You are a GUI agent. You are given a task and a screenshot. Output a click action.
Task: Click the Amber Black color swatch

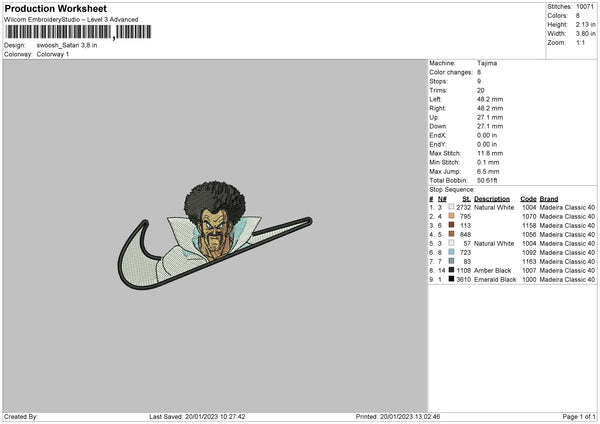pos(451,270)
